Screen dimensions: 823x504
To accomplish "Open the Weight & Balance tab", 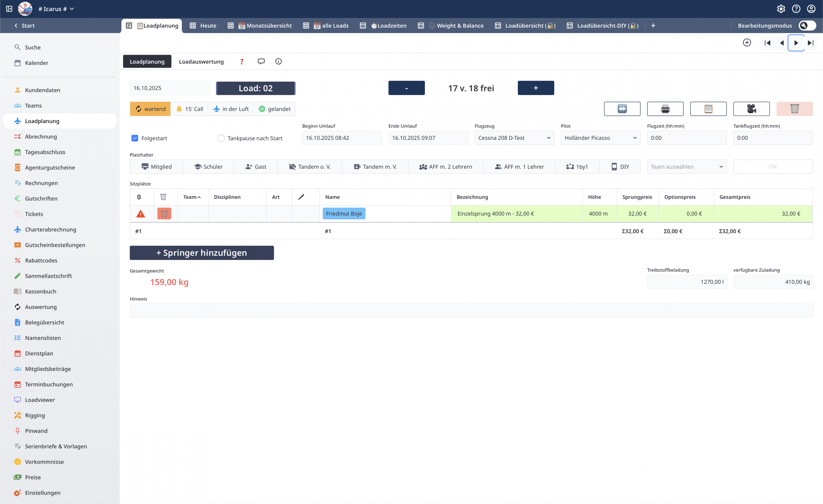I will (460, 26).
